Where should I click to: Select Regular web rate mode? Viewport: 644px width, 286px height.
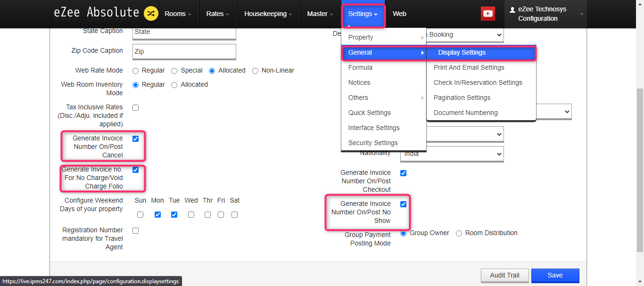click(x=136, y=71)
